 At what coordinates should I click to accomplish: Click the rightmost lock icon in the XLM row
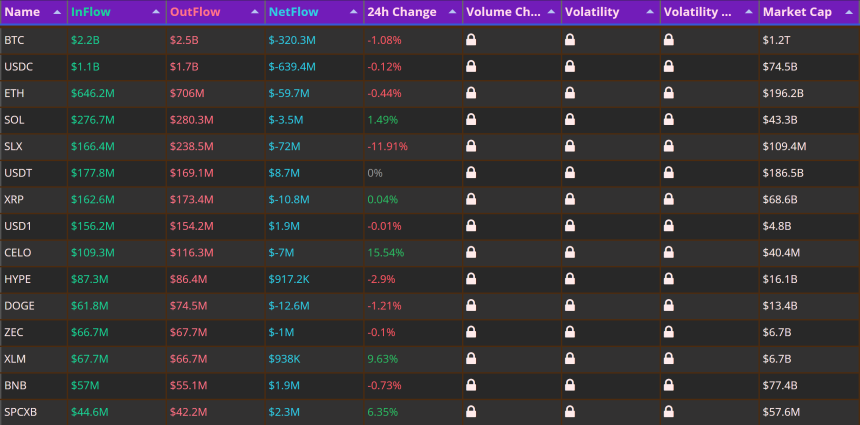[x=669, y=359]
